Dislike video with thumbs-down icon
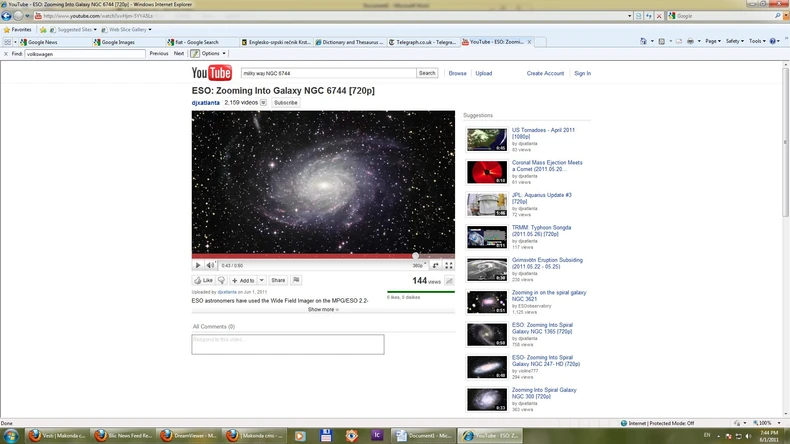790x444 pixels. coord(221,280)
